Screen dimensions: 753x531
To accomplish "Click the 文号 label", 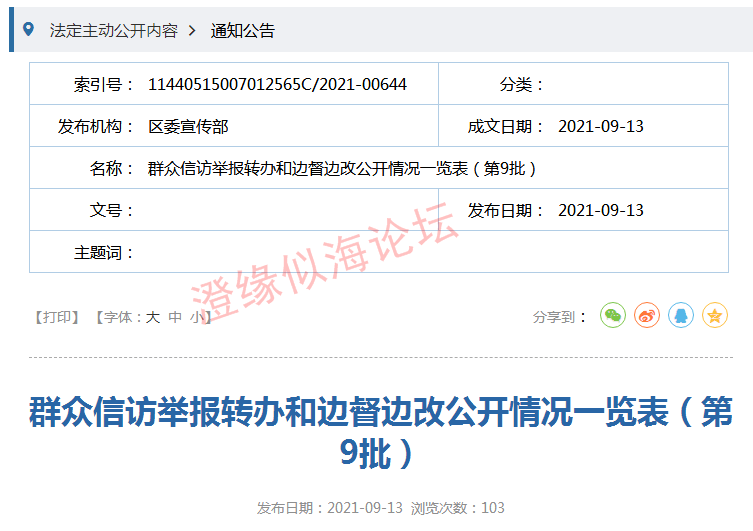I will point(111,210).
